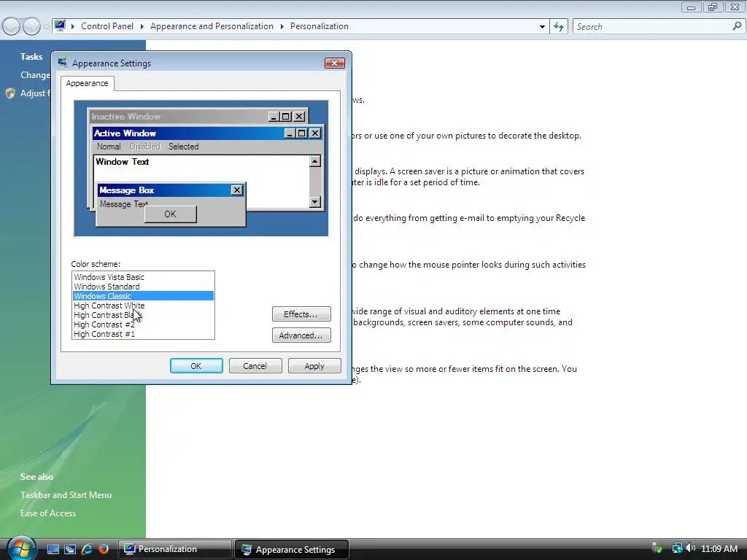Select High Contrast #2 scheme
Image resolution: width=747 pixels, height=560 pixels.
click(x=142, y=324)
